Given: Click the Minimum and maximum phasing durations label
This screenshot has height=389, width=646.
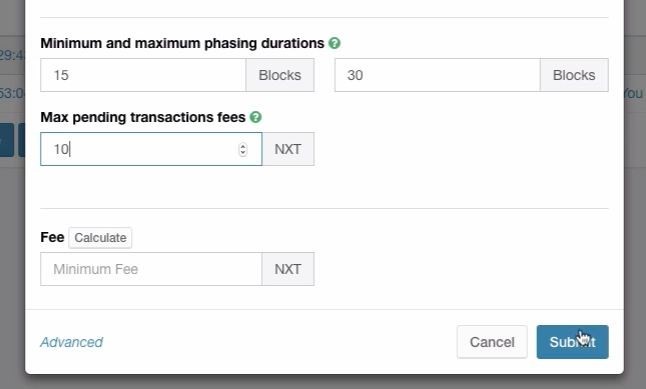Looking at the screenshot, I should tap(183, 43).
